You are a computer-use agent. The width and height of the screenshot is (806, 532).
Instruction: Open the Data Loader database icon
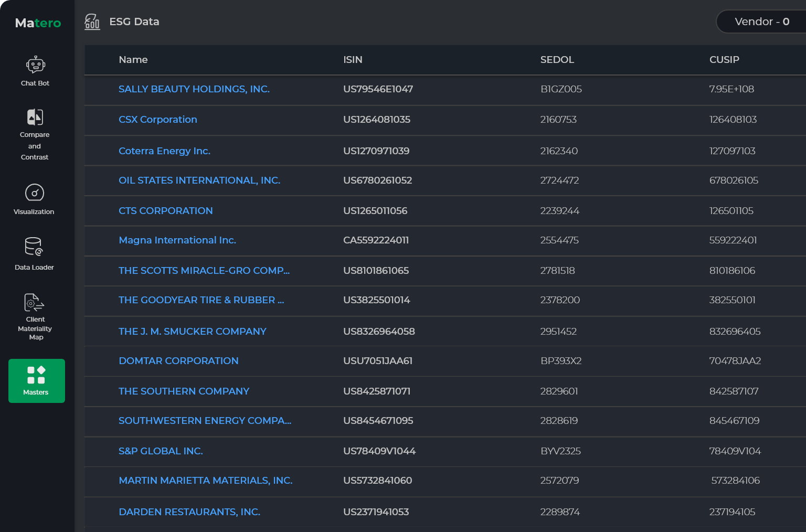(x=34, y=247)
